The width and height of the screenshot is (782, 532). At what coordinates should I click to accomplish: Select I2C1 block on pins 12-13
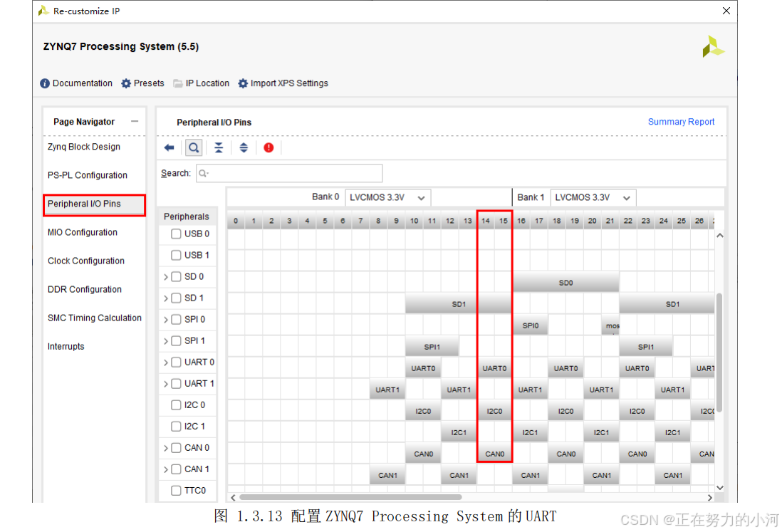(x=459, y=432)
